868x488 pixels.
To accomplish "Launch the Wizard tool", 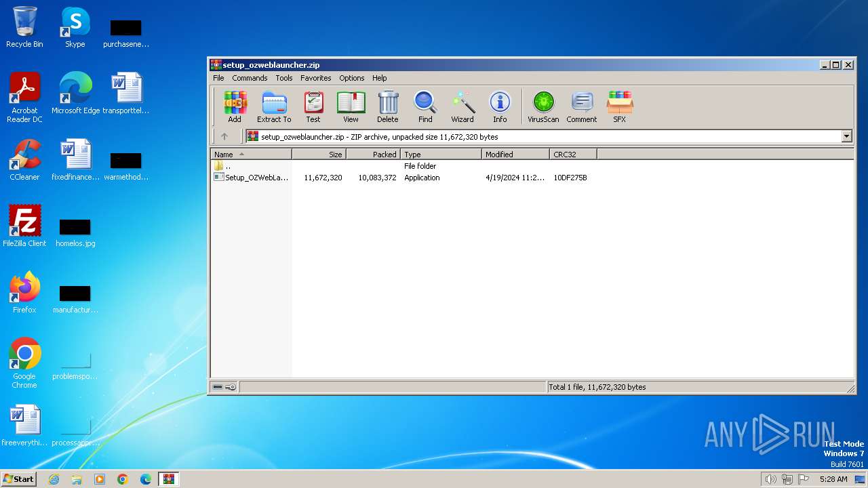I will coord(462,107).
